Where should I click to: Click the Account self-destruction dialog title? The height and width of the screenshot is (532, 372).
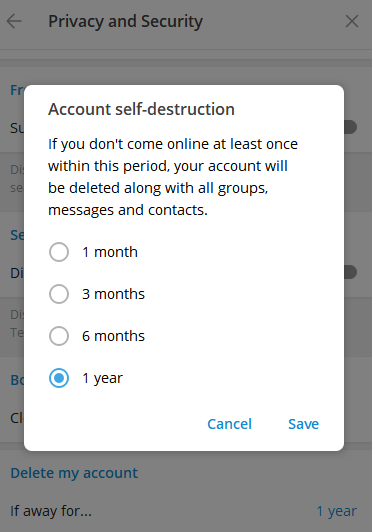point(141,109)
